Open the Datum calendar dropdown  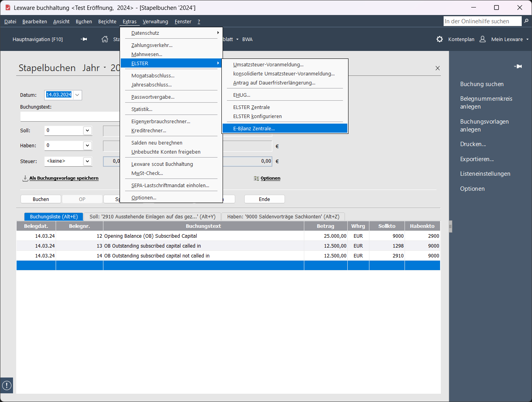point(77,95)
